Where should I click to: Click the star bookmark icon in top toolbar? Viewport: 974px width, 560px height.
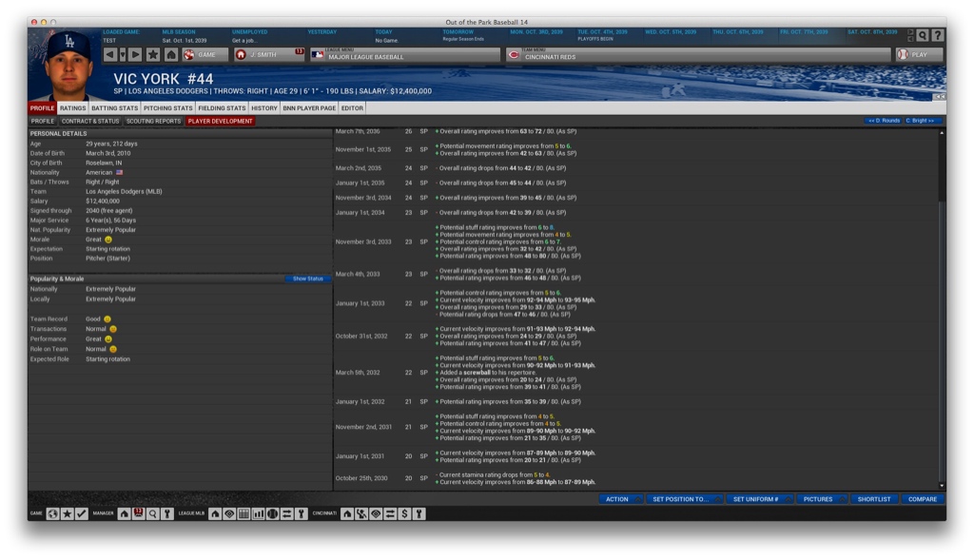click(x=153, y=54)
